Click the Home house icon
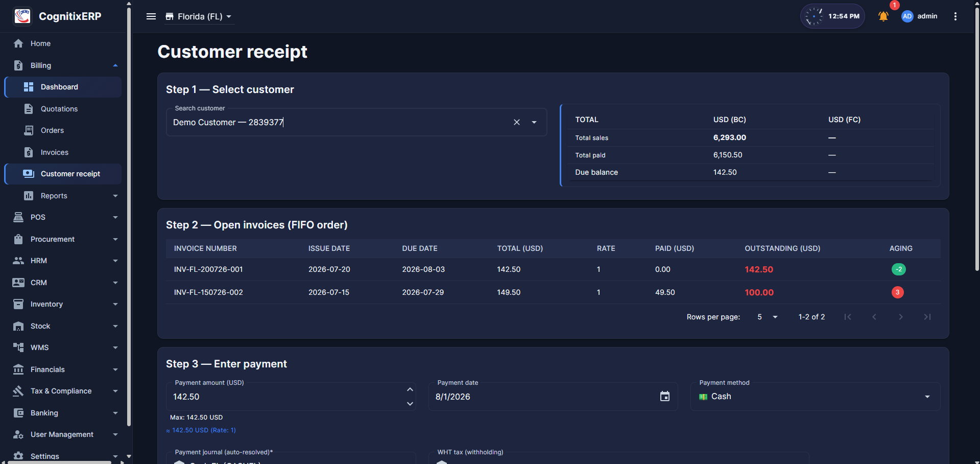 [x=18, y=43]
